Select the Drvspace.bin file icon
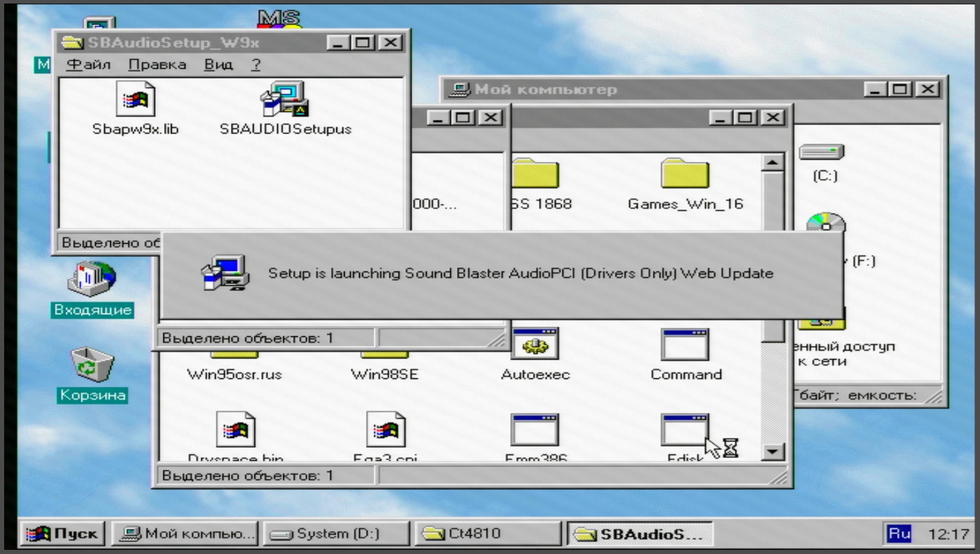The height and width of the screenshot is (554, 980). [236, 429]
